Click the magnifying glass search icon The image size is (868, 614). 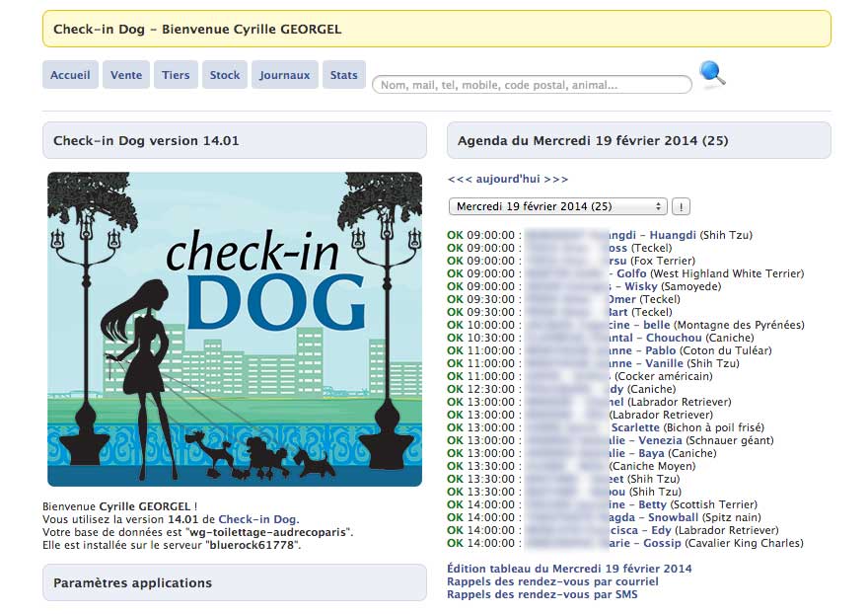pos(712,74)
